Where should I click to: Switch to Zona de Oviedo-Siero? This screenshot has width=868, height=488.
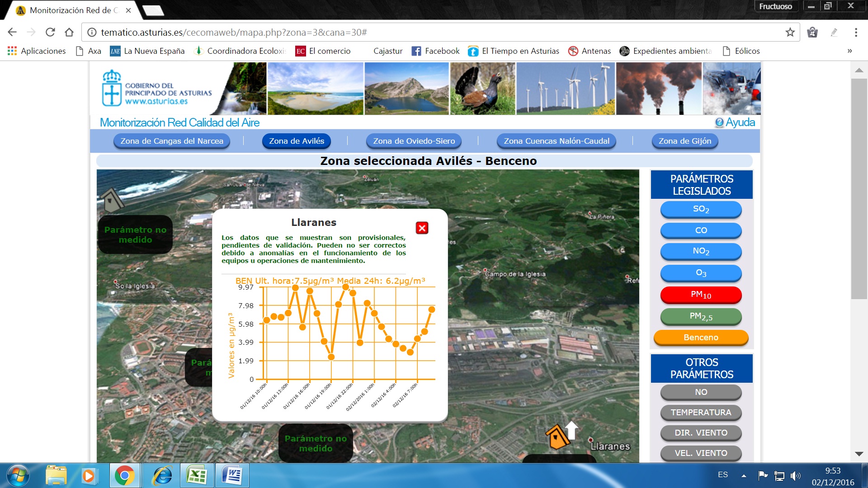point(414,141)
